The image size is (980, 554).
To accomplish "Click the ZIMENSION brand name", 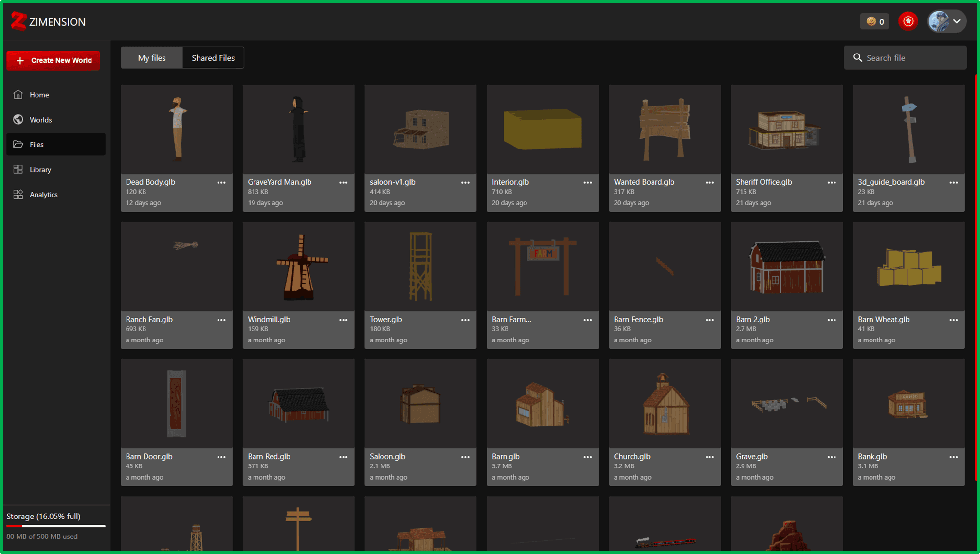I will click(57, 22).
